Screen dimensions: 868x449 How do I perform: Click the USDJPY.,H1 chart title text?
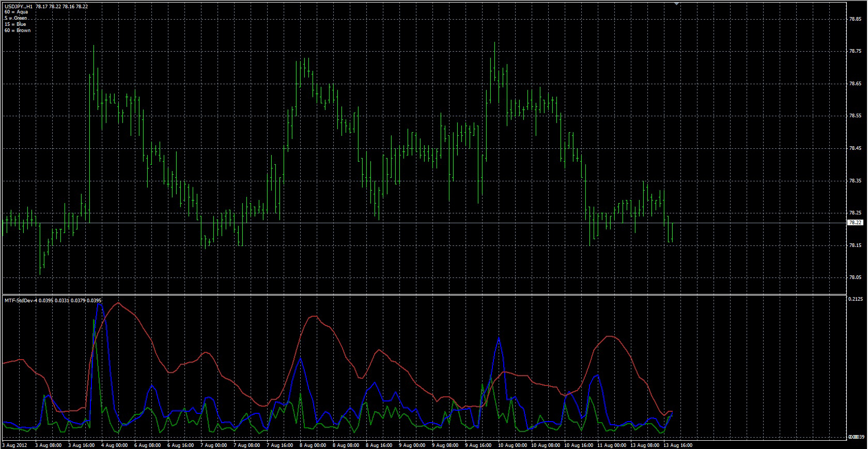(x=19, y=6)
